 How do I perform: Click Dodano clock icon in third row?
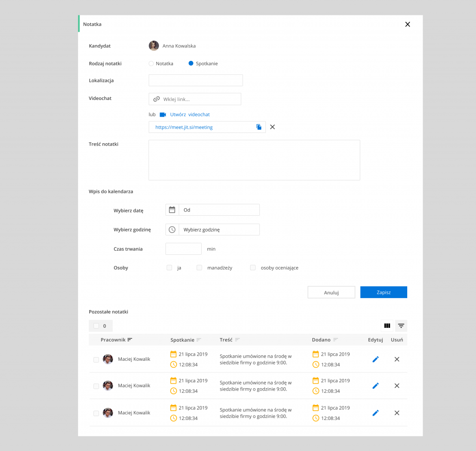click(x=316, y=418)
